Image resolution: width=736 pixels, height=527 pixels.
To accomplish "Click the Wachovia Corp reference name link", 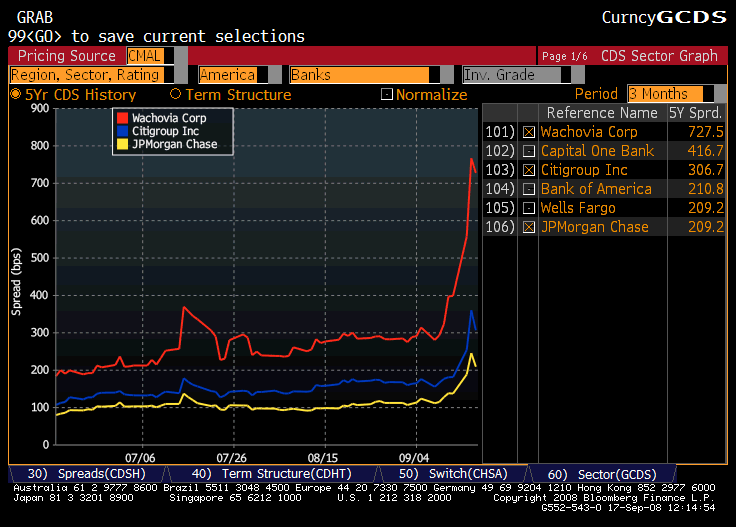I will tap(589, 132).
